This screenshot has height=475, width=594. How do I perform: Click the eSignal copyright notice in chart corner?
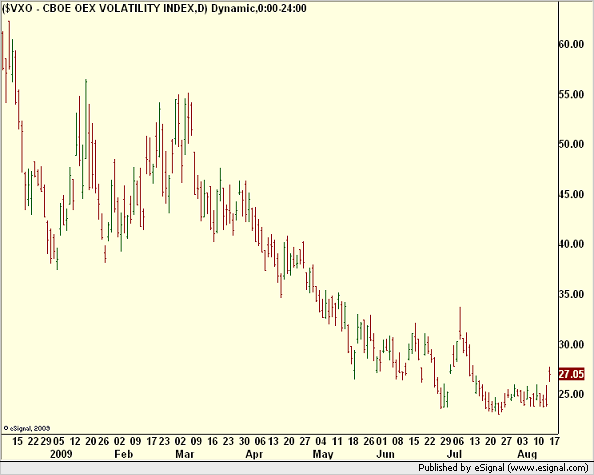tap(27, 428)
